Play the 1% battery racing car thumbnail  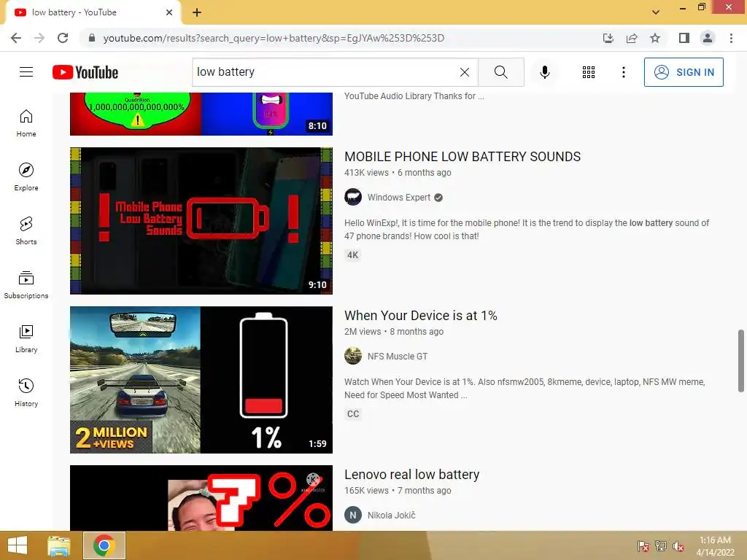201,379
